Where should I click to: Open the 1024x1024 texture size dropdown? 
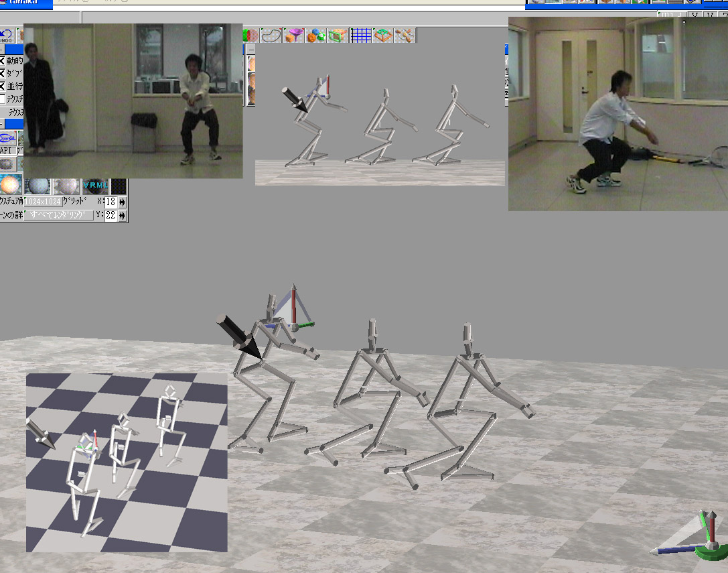click(x=43, y=201)
